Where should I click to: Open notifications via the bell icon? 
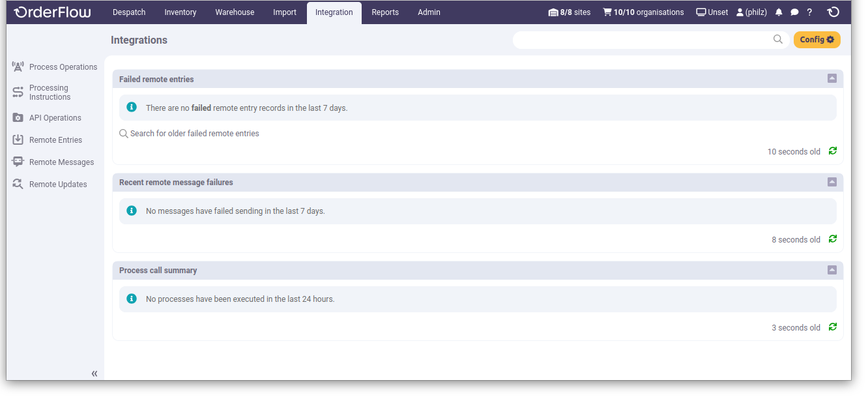tap(779, 12)
